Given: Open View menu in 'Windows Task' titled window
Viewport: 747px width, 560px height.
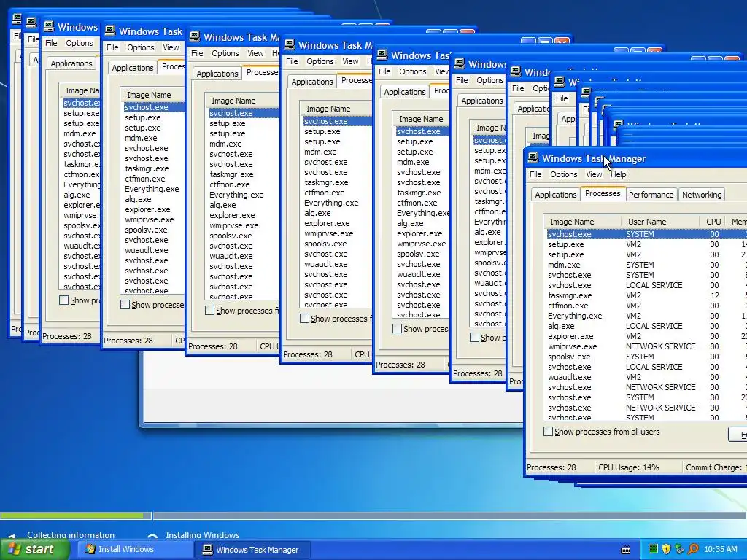Looking at the screenshot, I should tap(171, 47).
